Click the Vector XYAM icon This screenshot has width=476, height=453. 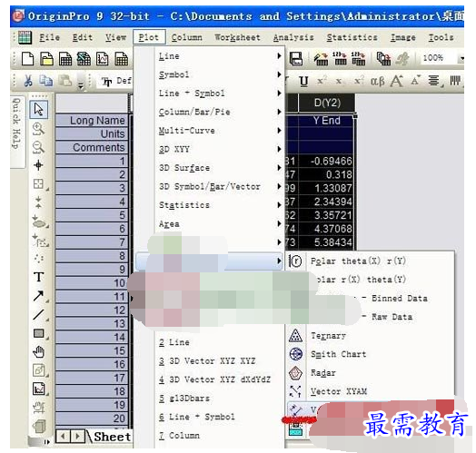[295, 391]
